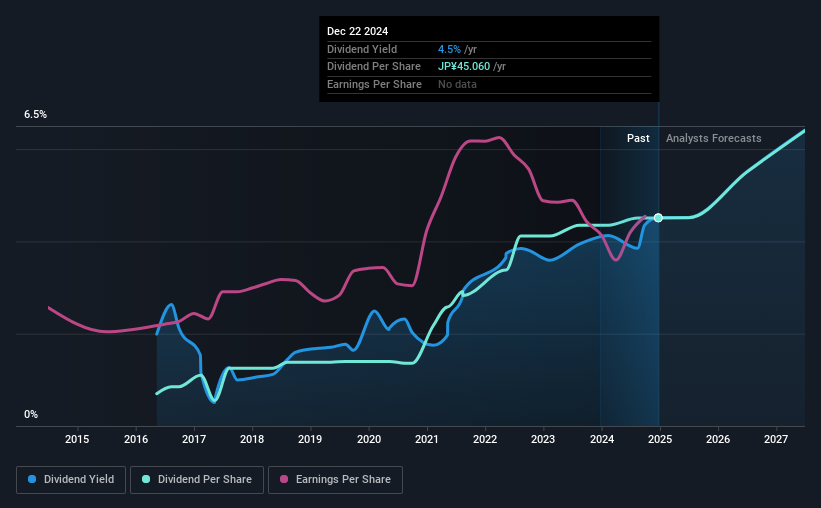Click the teal Dividend Per Share legend dot
This screenshot has width=821, height=508.
pyautogui.click(x=146, y=479)
